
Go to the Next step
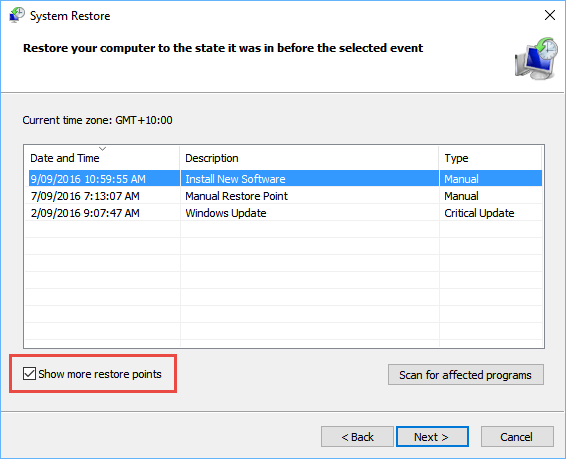pos(432,437)
